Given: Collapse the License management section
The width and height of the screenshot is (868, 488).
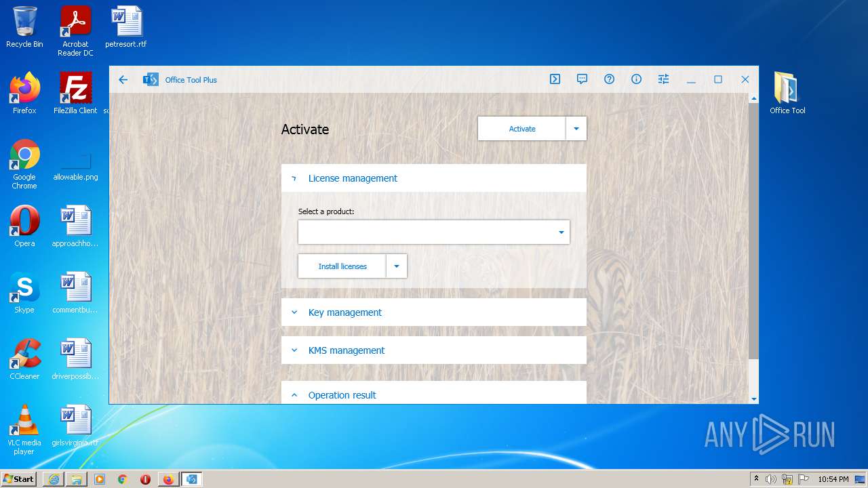Looking at the screenshot, I should point(434,178).
